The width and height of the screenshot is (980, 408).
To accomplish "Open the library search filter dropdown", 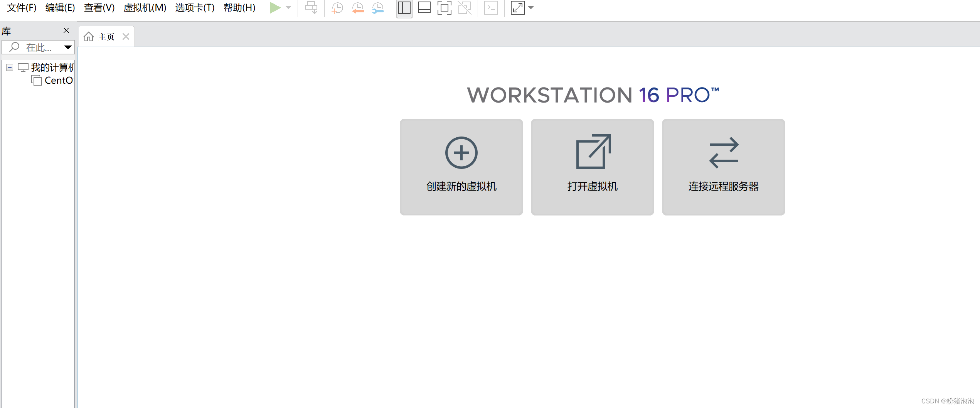I will click(68, 47).
